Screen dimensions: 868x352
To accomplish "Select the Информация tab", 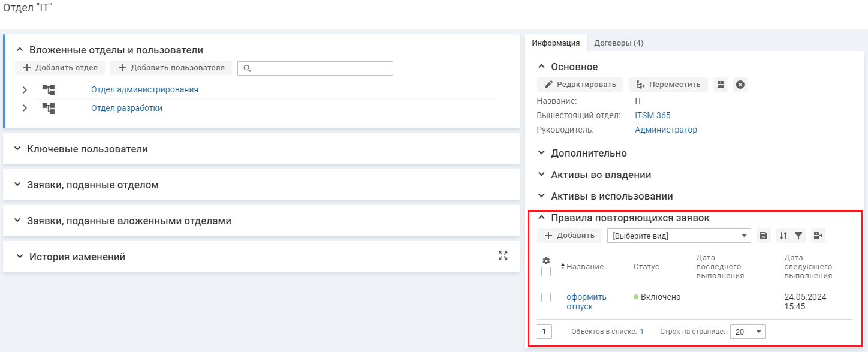I will 556,43.
